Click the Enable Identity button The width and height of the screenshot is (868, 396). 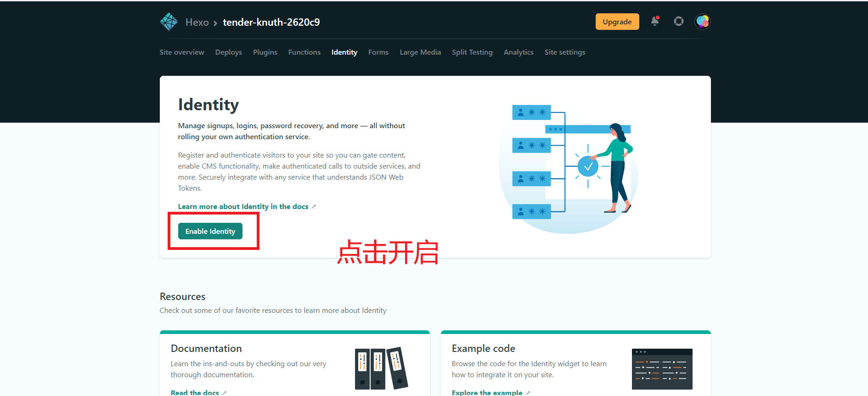(210, 231)
